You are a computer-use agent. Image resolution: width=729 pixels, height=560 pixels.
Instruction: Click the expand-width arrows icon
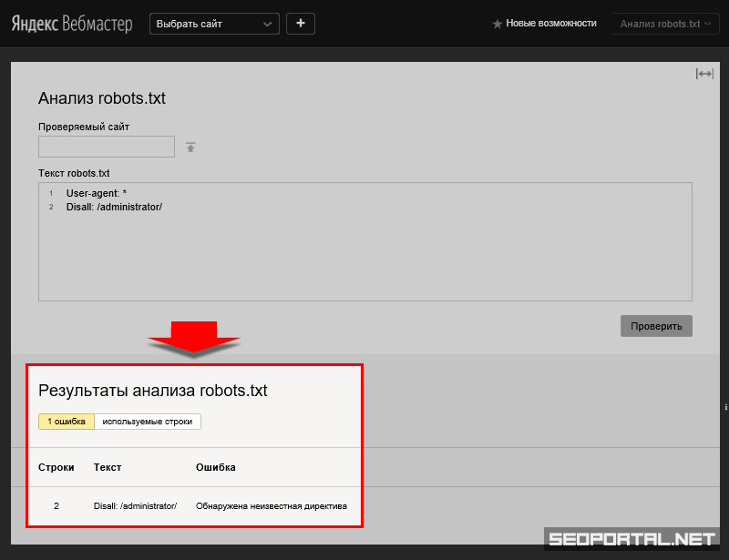(704, 74)
